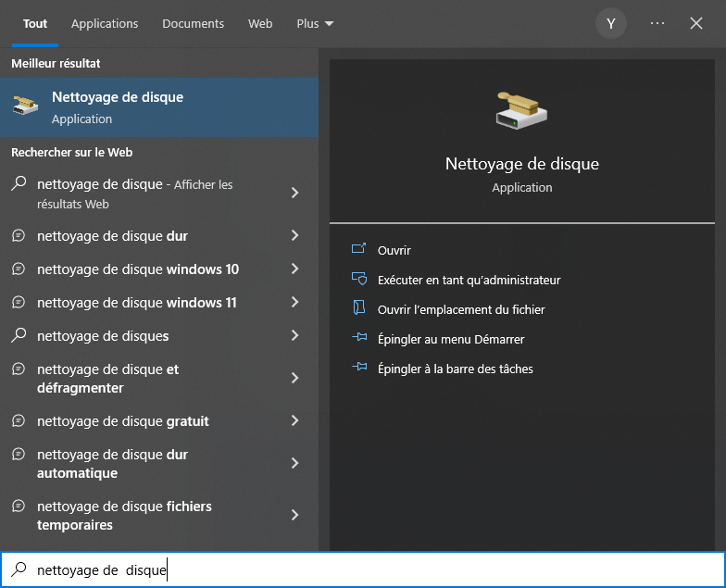This screenshot has height=588, width=726.
Task: Switch to the Applications tab
Action: pyautogui.click(x=105, y=23)
